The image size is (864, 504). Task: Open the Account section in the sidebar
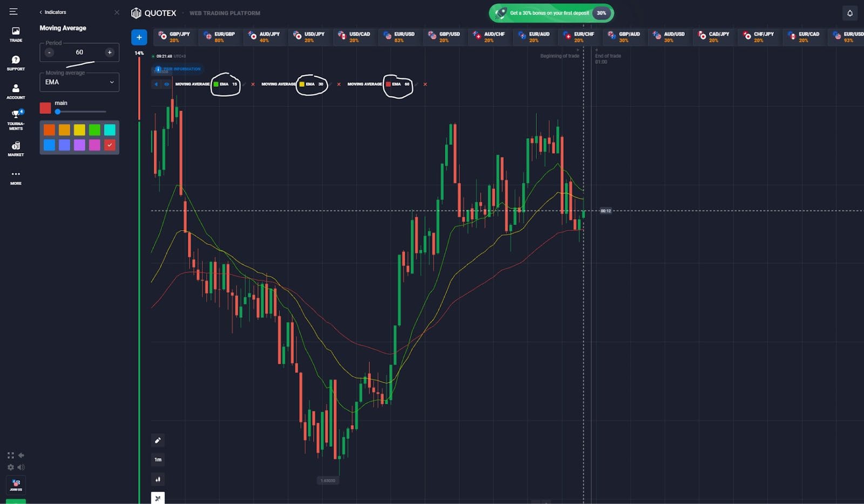point(16,91)
